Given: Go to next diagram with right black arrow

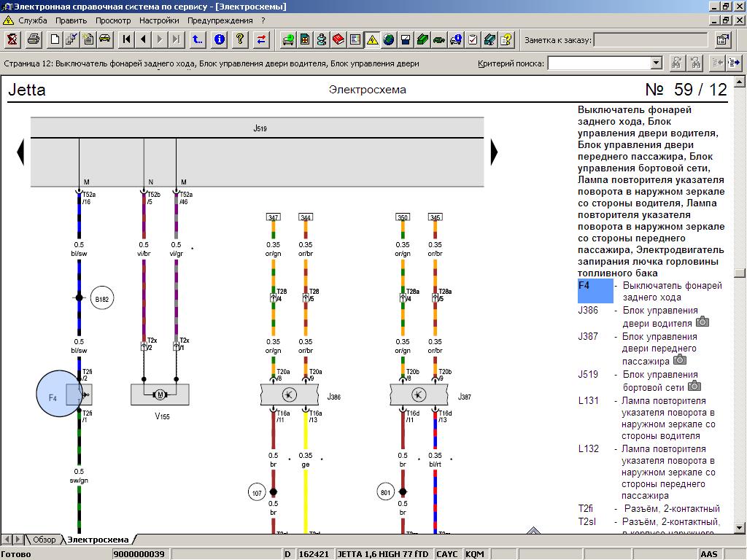Looking at the screenshot, I should (494, 152).
